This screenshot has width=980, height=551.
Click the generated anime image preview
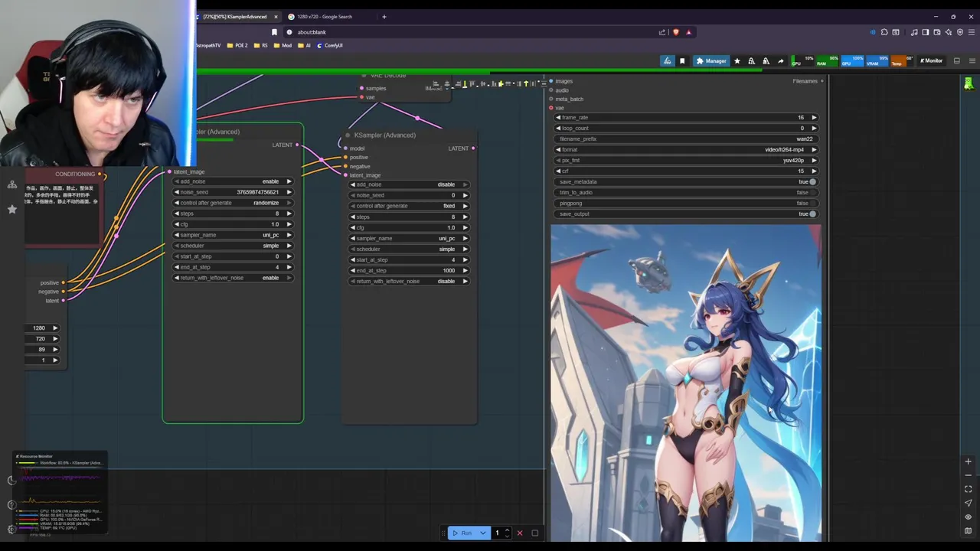[685, 383]
